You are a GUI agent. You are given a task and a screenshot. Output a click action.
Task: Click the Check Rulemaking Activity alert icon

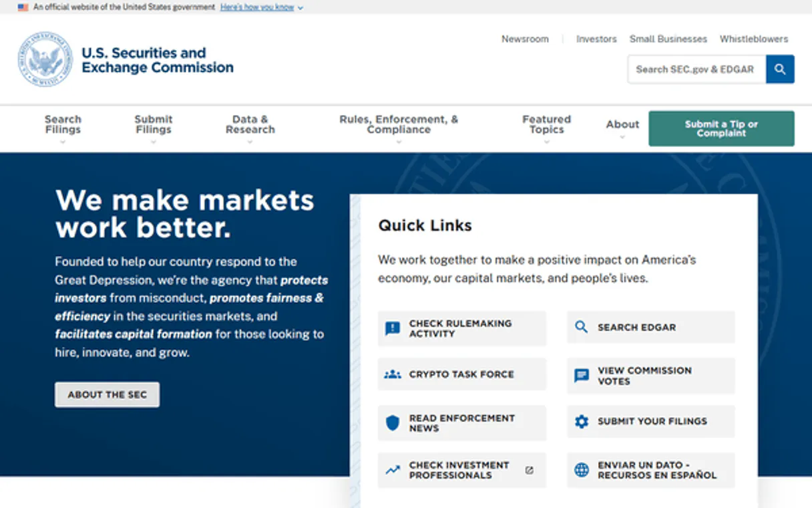[393, 327]
